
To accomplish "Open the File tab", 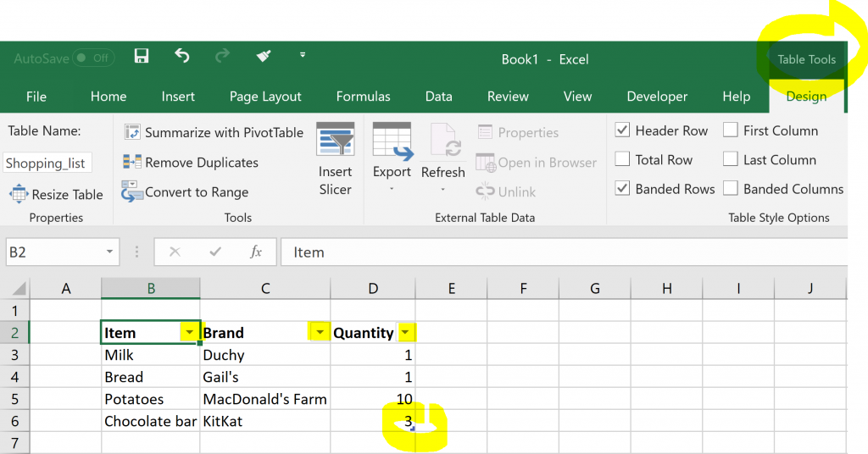I will (36, 97).
